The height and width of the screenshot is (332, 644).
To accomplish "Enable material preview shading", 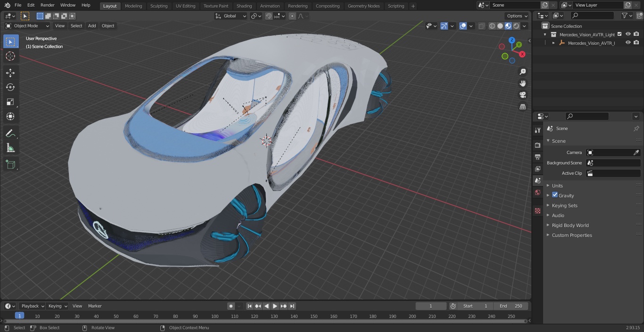I will click(x=508, y=26).
